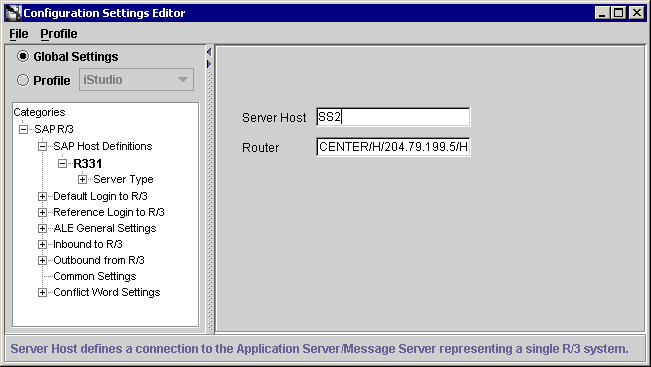Select Common Settings in the tree
651x367 pixels.
click(x=95, y=276)
